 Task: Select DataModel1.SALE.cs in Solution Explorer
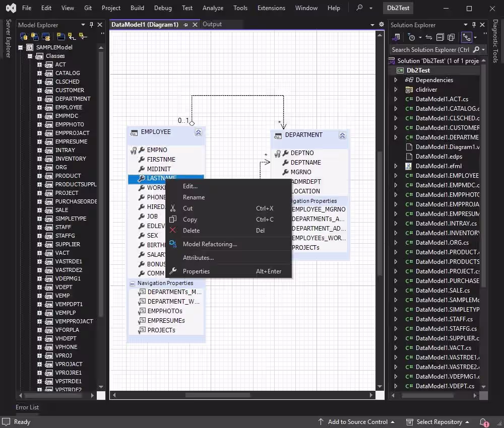pyautogui.click(x=443, y=290)
